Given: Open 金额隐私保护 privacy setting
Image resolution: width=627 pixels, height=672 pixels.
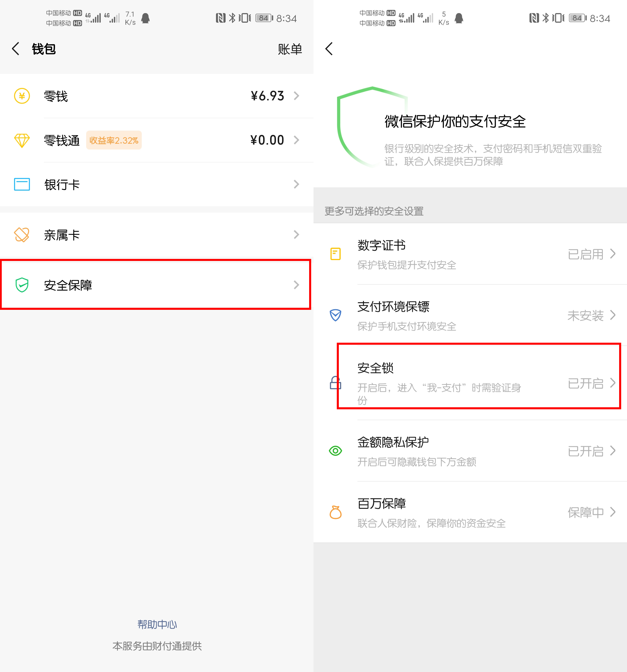Looking at the screenshot, I should [470, 451].
